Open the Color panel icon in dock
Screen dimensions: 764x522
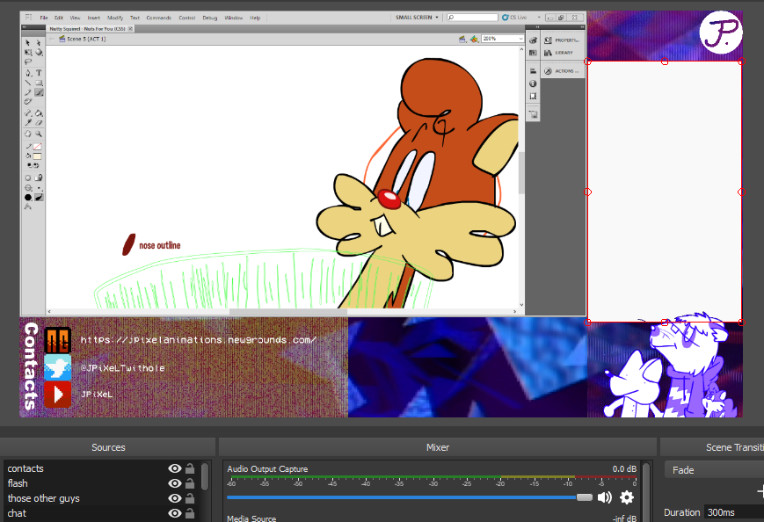533,40
